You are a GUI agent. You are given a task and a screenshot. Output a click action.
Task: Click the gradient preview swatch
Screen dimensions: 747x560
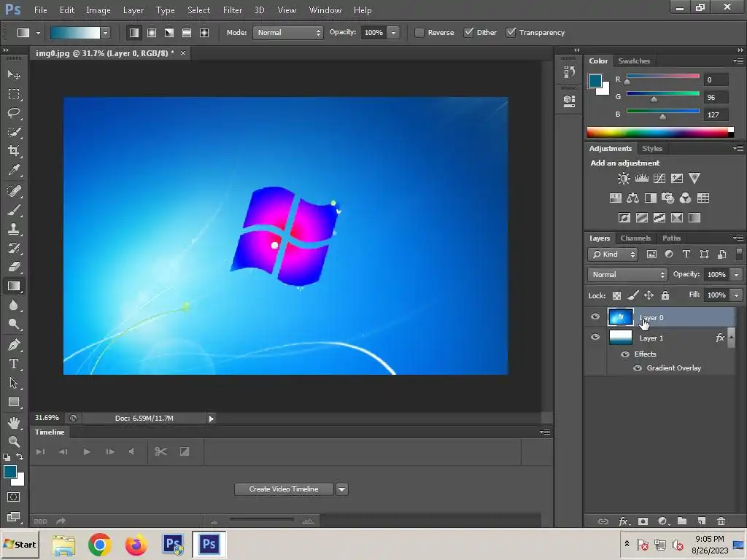(x=75, y=33)
